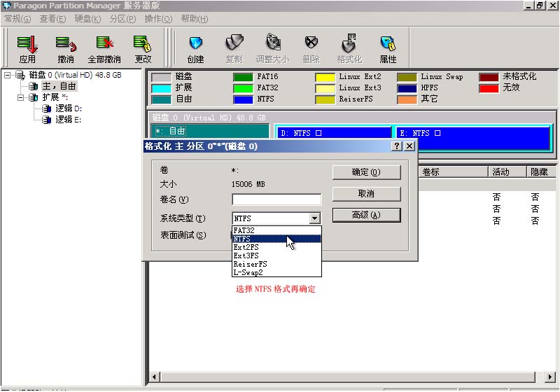The height and width of the screenshot is (392, 560).
Task: Collapse the 磁盘 0 tree node
Action: coord(7,75)
